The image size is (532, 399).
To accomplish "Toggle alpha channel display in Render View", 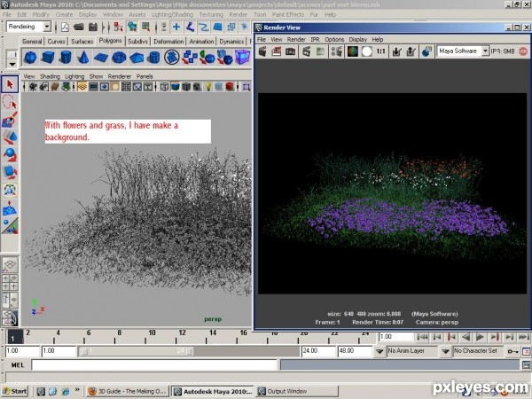I will point(367,51).
